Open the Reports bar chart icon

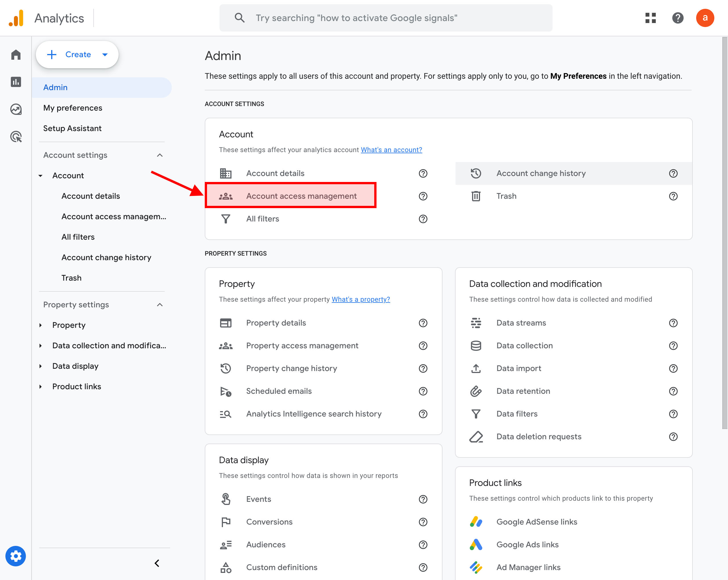pos(16,82)
